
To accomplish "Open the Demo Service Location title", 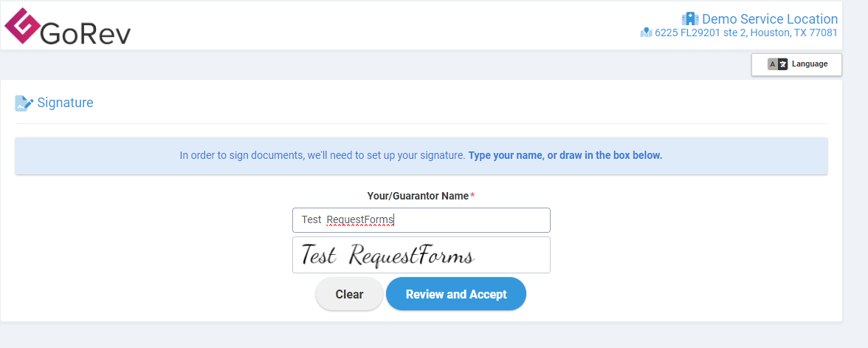I will (x=769, y=19).
